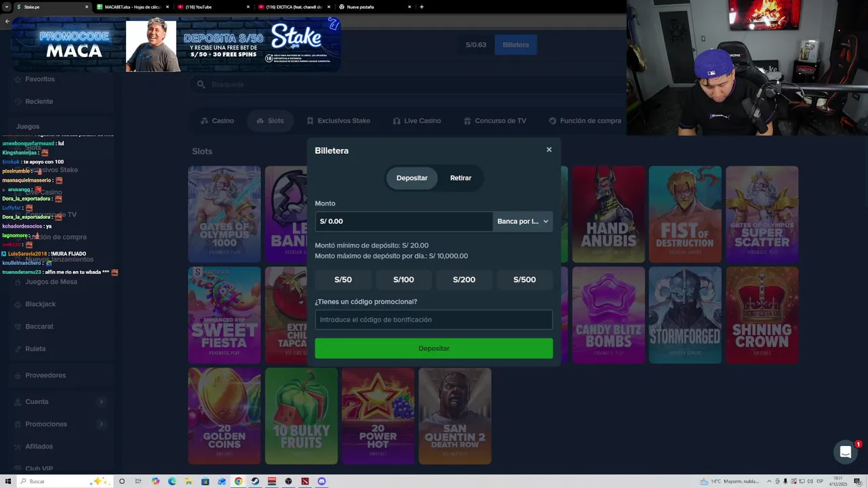This screenshot has height=488, width=868.
Task: Open the Stormforged slot thumbnail
Action: tap(685, 315)
